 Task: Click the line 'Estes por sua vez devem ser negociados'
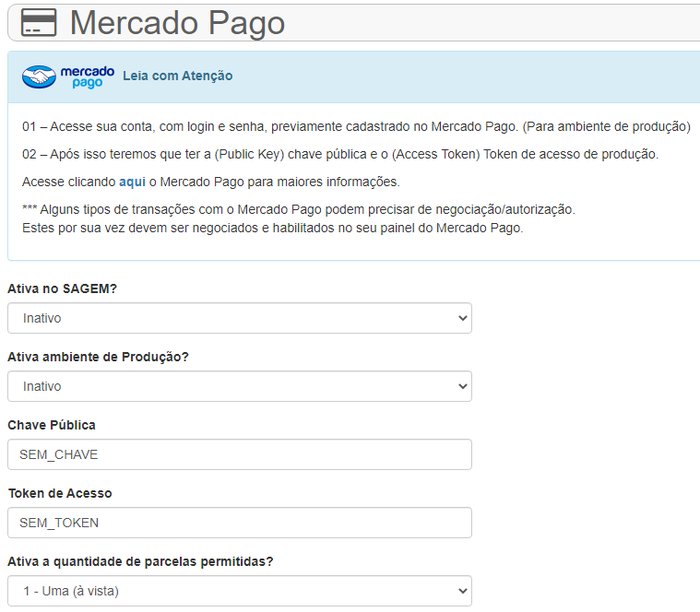[x=273, y=228]
